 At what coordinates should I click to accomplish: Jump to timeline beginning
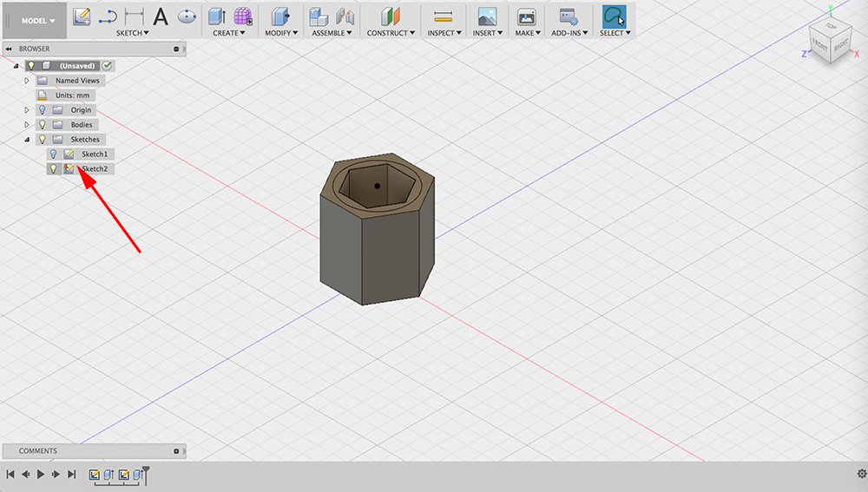(x=10, y=474)
